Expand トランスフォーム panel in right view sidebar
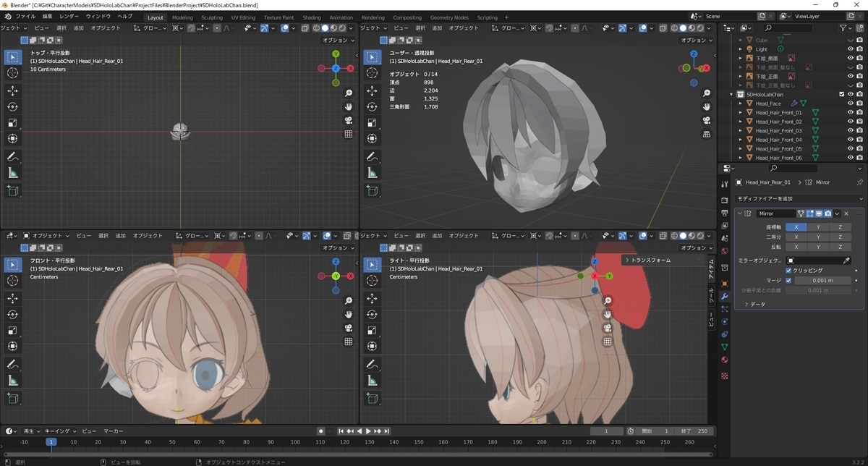Image resolution: width=868 pixels, height=466 pixels. coord(651,260)
